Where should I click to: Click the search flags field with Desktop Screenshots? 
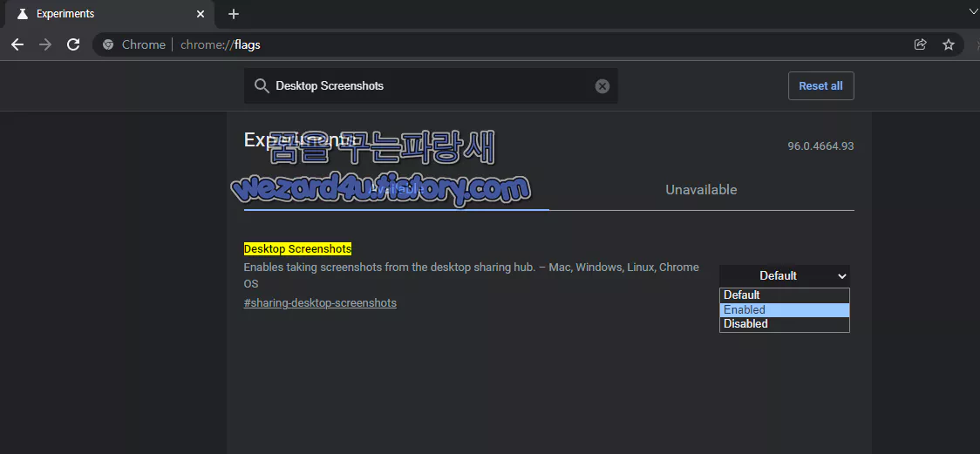point(431,86)
